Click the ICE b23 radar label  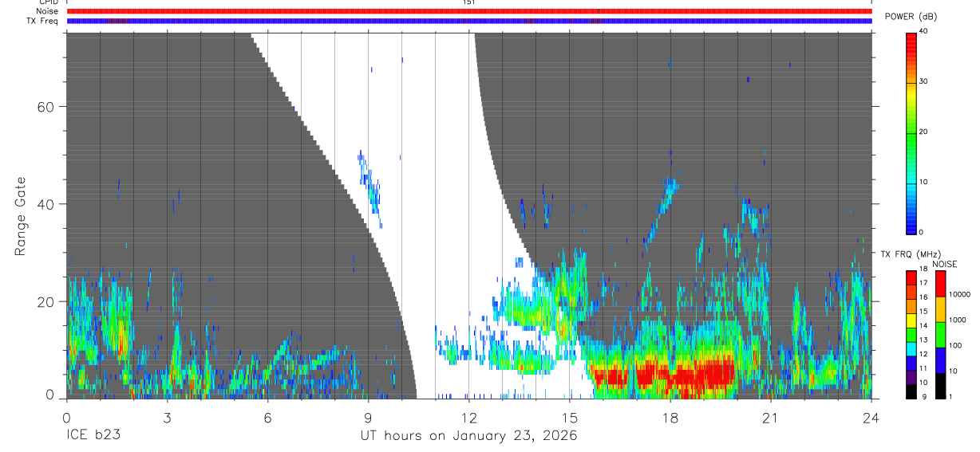(93, 436)
